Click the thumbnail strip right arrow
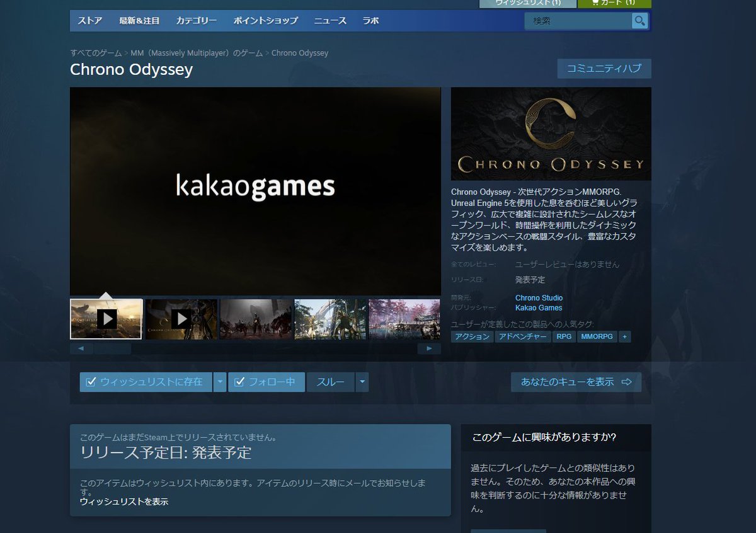Screen dimensions: 756x533 [430, 348]
